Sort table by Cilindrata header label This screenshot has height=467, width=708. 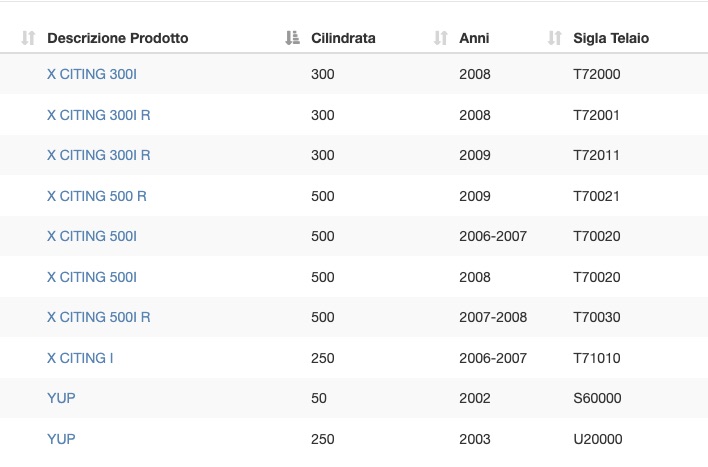tap(343, 38)
